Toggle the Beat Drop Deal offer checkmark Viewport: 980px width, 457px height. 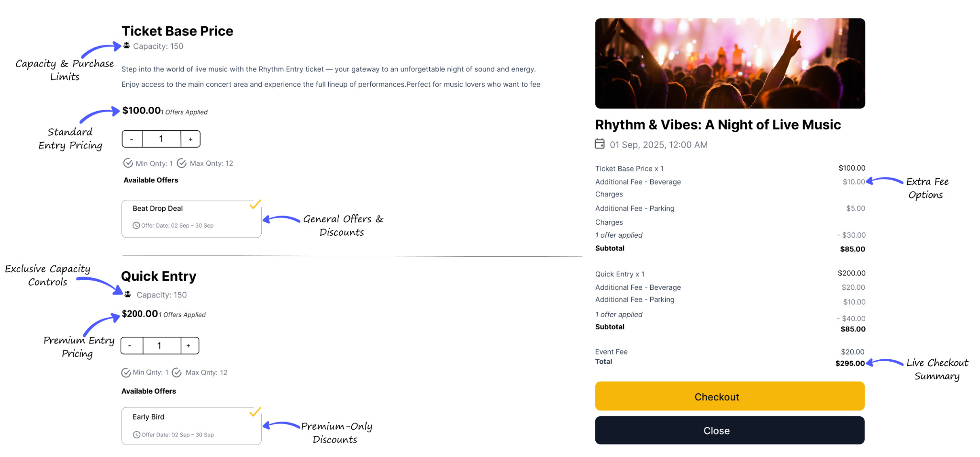255,205
